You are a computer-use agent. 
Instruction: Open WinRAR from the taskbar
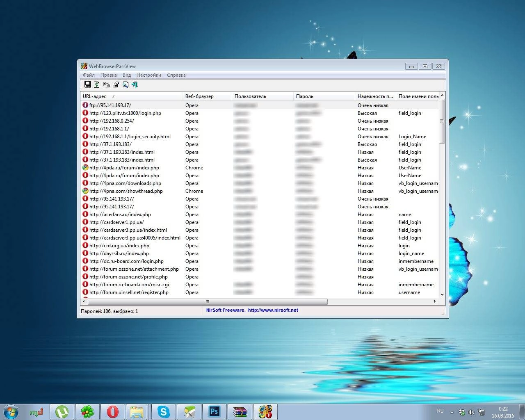tap(240, 411)
